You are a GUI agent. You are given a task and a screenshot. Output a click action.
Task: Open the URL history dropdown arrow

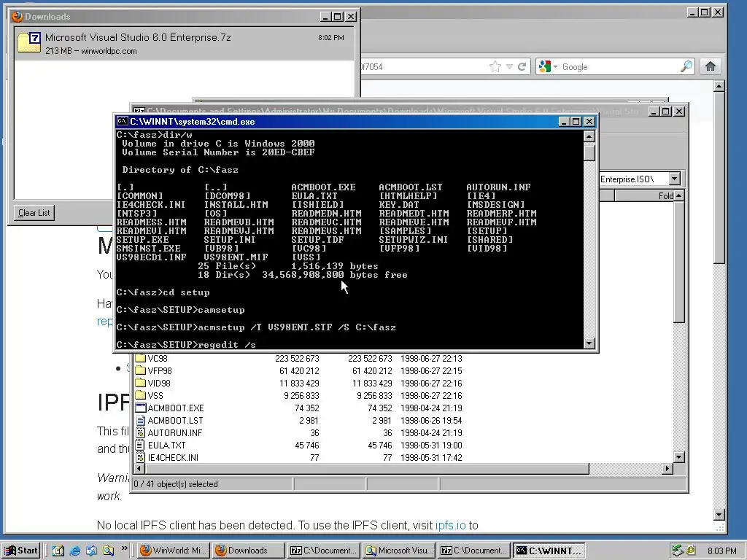click(509, 66)
